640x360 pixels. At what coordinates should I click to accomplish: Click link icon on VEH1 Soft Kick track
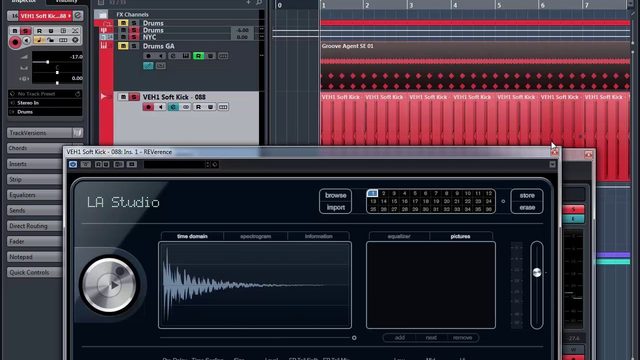point(186,107)
